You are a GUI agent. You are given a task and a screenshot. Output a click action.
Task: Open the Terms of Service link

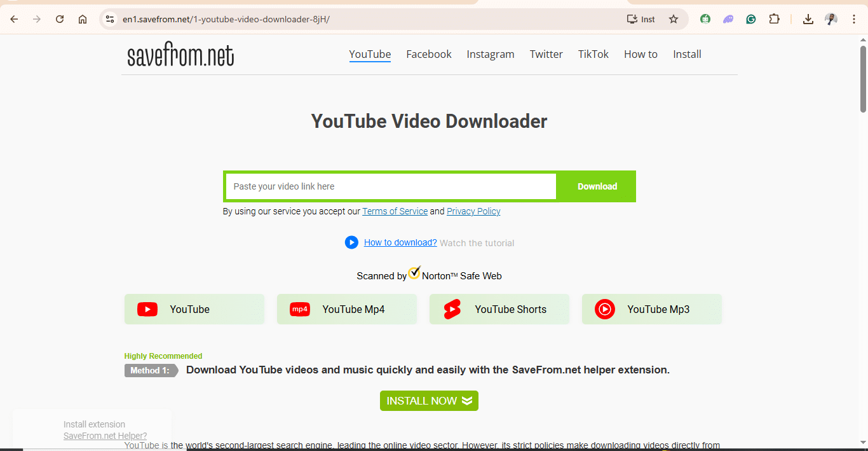click(395, 211)
